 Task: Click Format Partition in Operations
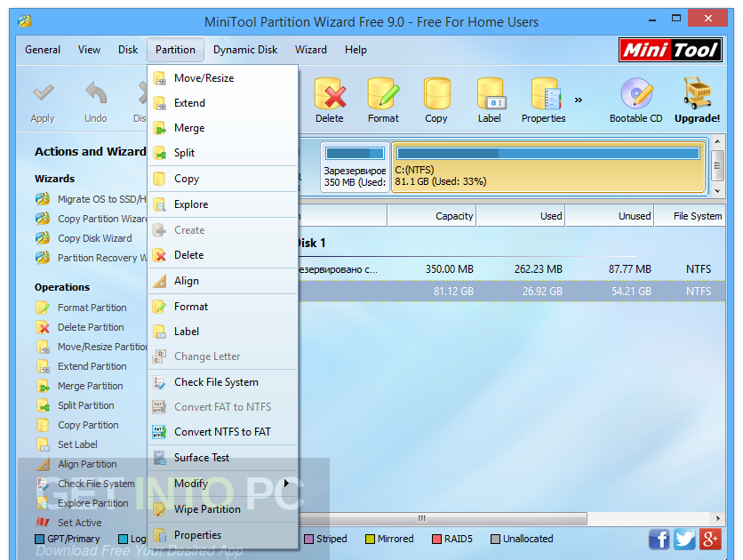click(x=82, y=308)
